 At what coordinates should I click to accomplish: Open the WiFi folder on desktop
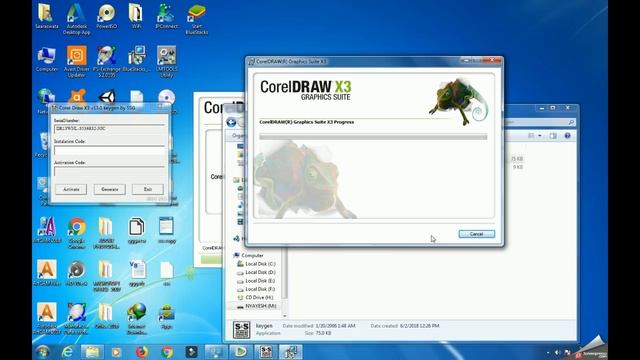click(136, 16)
